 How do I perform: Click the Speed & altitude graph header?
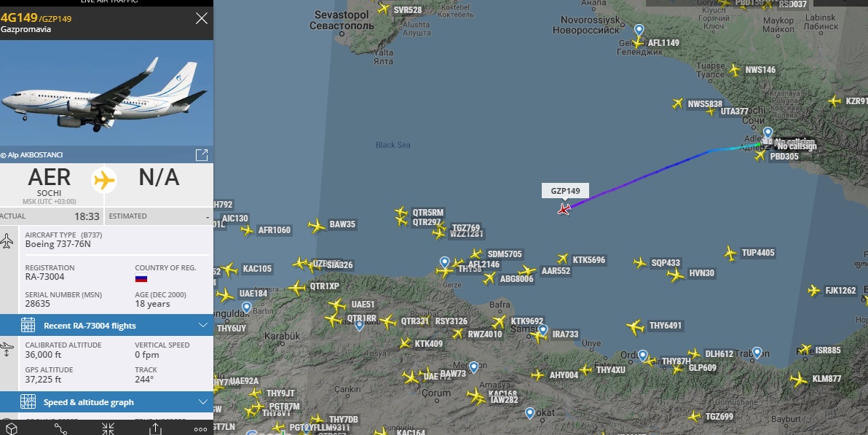coord(106,401)
